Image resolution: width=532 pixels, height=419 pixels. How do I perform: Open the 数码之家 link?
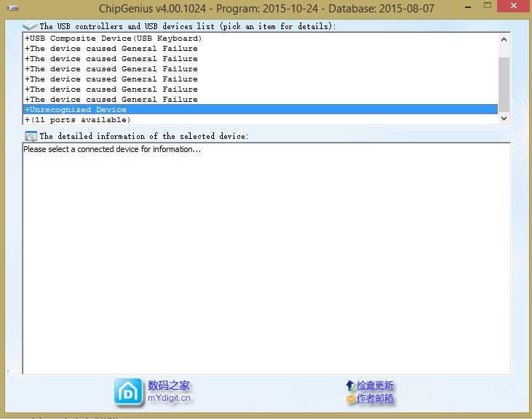[x=169, y=386]
